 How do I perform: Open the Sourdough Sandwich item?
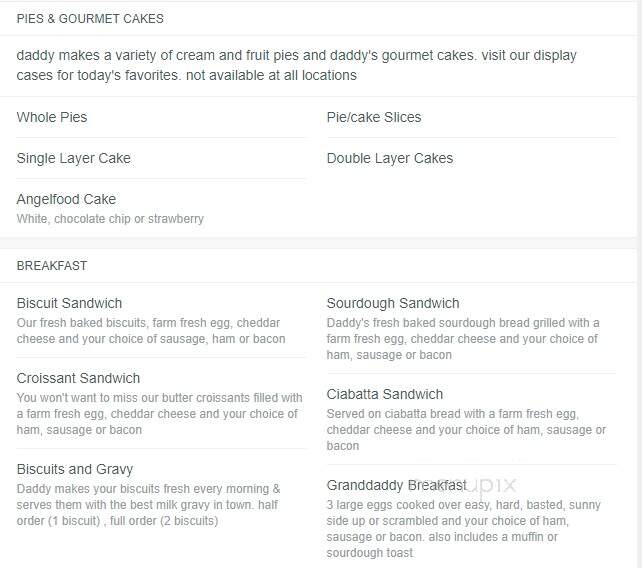coord(393,303)
